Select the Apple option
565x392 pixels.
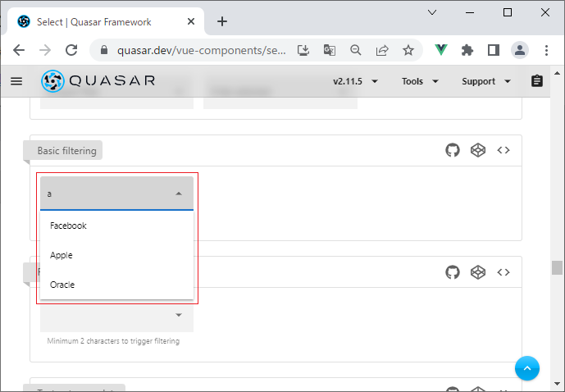click(x=116, y=255)
